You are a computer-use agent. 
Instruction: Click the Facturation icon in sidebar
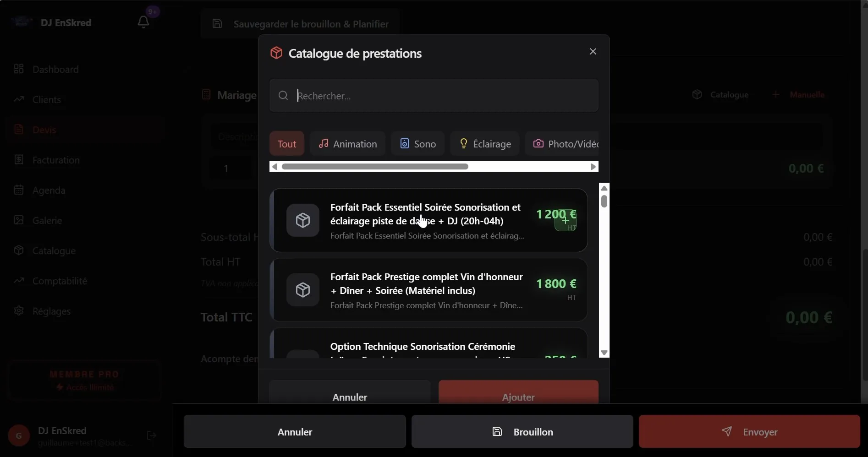click(19, 159)
